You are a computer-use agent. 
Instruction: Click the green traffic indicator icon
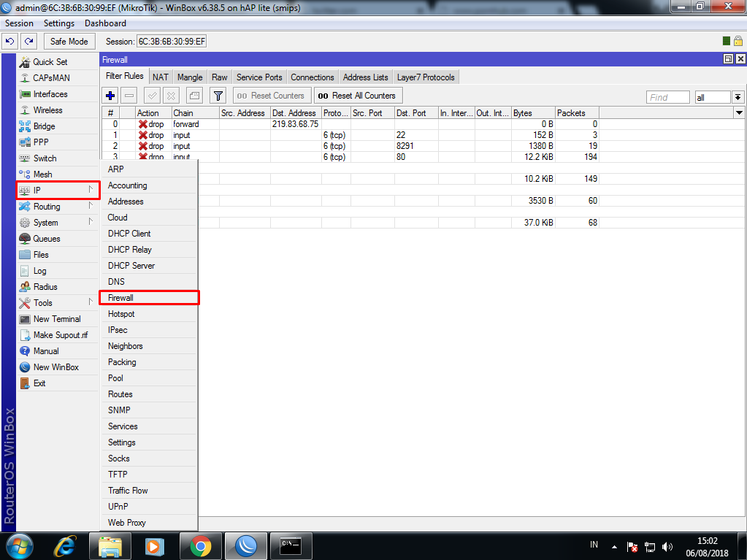[727, 41]
